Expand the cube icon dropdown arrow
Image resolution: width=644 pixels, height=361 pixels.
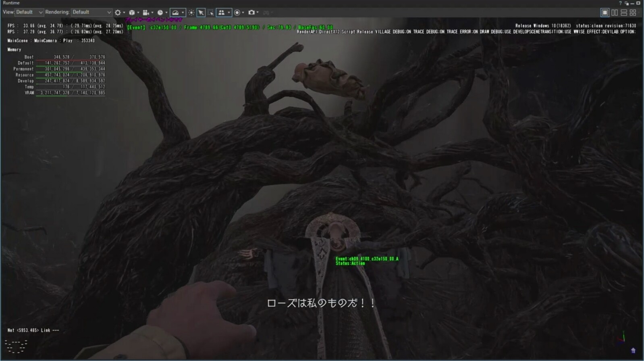pyautogui.click(x=138, y=13)
